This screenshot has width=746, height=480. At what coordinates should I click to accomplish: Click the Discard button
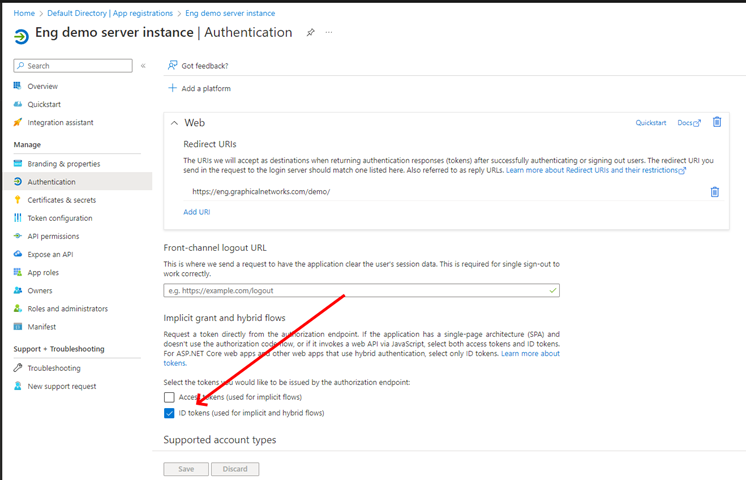235,469
